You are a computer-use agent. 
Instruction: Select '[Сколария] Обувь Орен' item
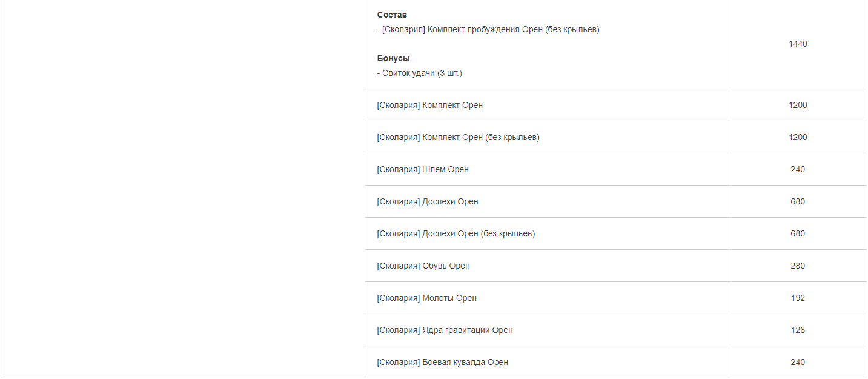(423, 266)
